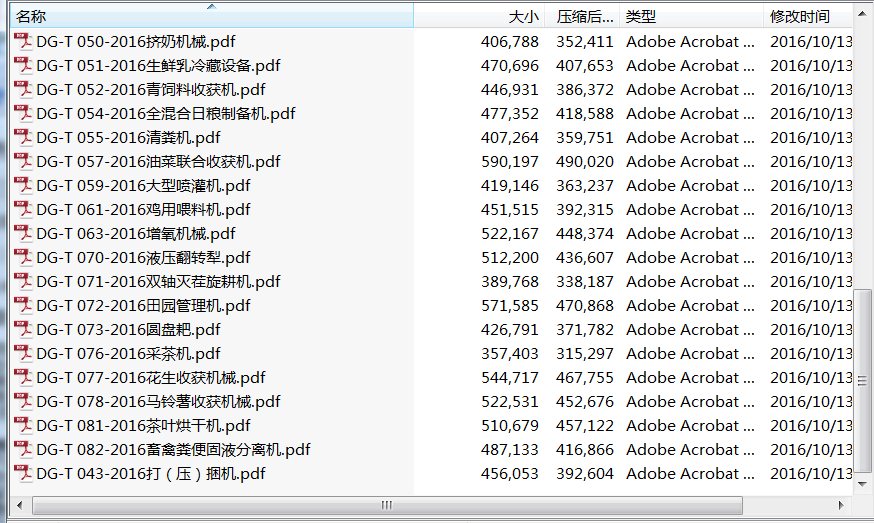
Task: Click the 修改时间 column header
Action: coord(808,17)
